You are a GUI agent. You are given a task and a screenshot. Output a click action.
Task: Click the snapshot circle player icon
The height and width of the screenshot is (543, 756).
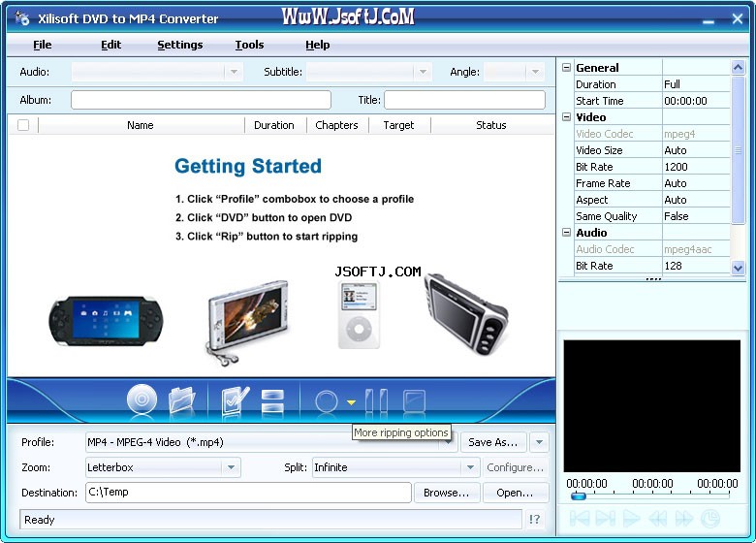(x=709, y=519)
